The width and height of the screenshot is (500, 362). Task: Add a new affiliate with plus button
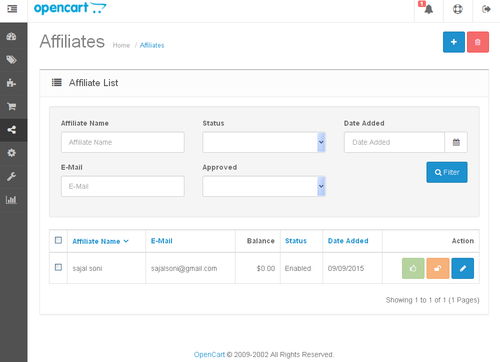tap(454, 42)
